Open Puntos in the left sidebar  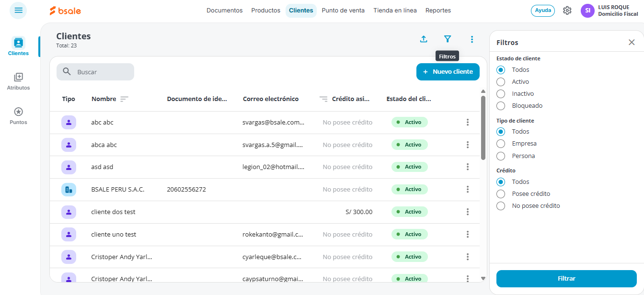[x=18, y=116]
